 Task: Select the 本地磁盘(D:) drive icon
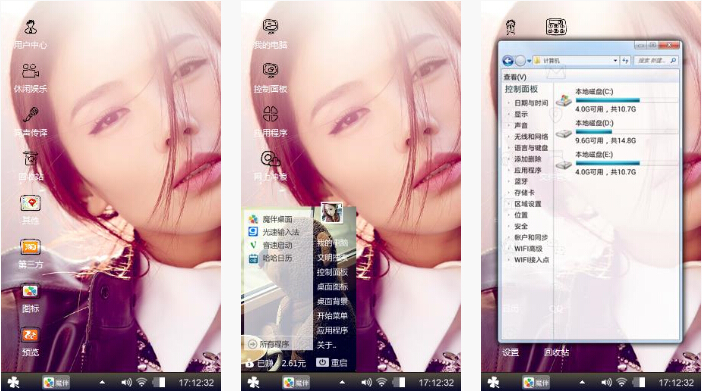(x=564, y=133)
